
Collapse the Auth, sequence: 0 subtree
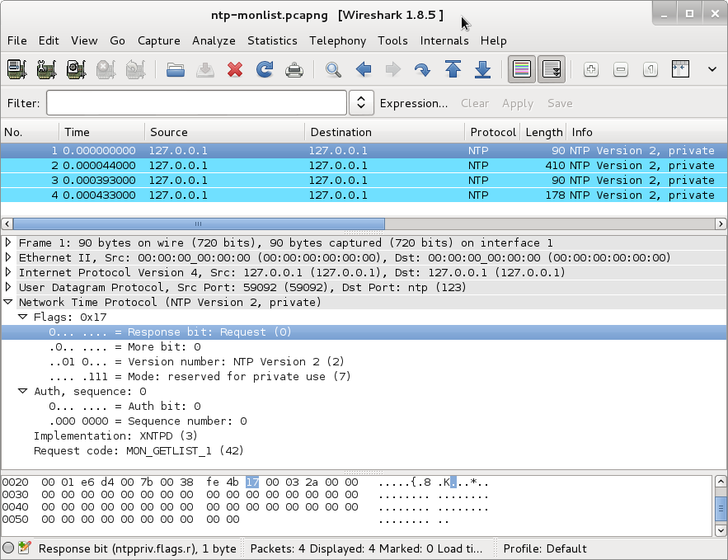tap(23, 391)
